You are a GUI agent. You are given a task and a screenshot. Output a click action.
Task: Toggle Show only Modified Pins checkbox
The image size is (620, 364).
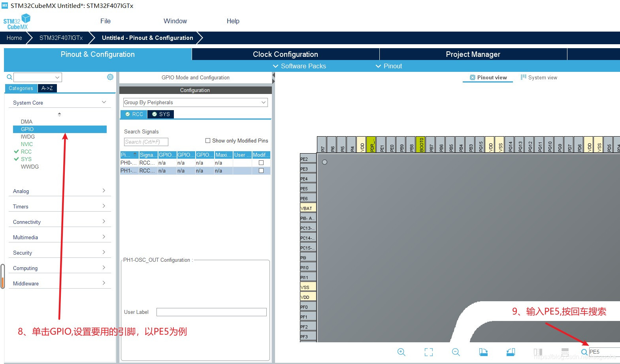click(208, 141)
